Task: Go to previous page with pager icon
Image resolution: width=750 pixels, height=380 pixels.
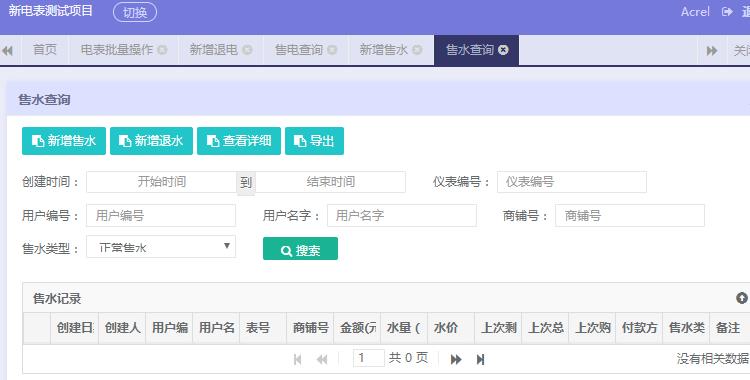Action: coord(322,359)
